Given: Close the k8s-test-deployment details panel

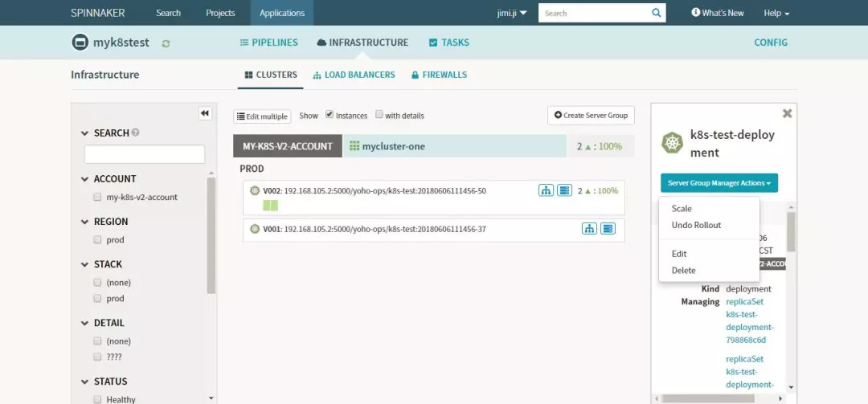Looking at the screenshot, I should pos(787,113).
